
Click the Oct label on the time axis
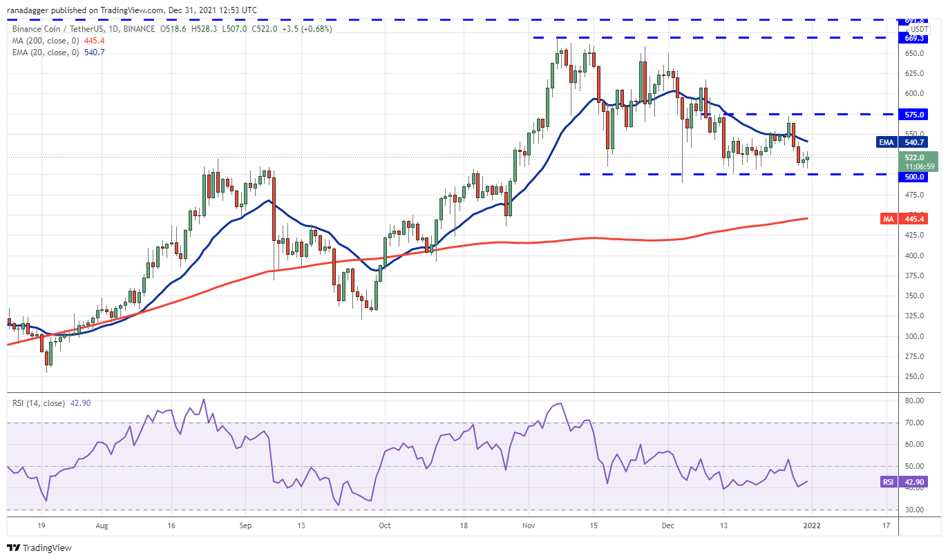385,525
